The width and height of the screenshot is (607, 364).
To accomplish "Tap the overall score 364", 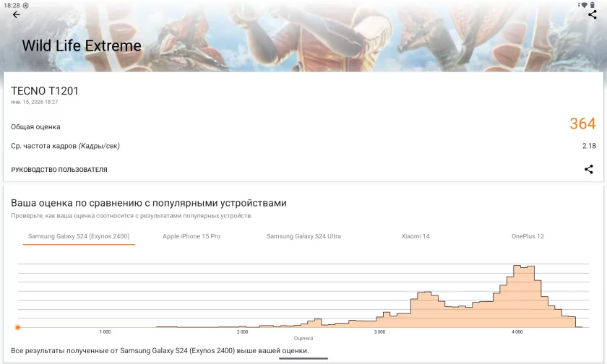I will tap(582, 123).
